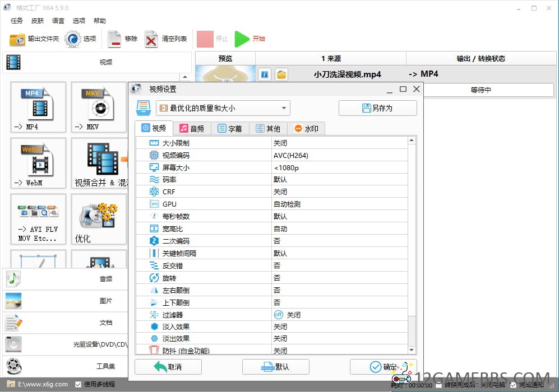Click the 淡入效果 row label
The width and height of the screenshot is (559, 392).
coord(175,327)
